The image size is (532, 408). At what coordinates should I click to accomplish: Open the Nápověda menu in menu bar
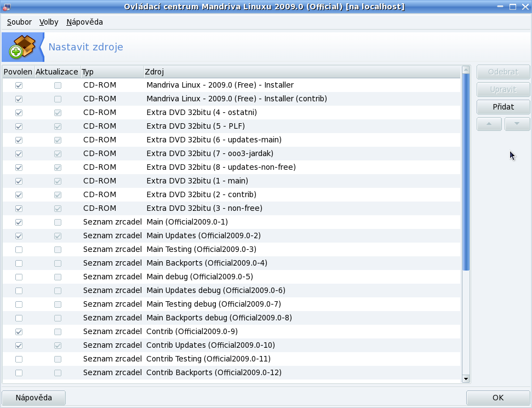[x=84, y=22]
